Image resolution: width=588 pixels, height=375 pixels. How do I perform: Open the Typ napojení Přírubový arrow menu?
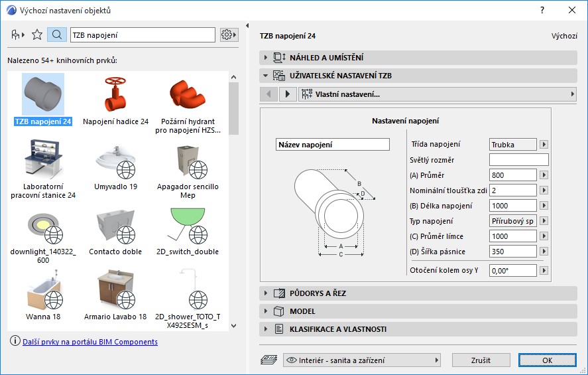(x=544, y=221)
